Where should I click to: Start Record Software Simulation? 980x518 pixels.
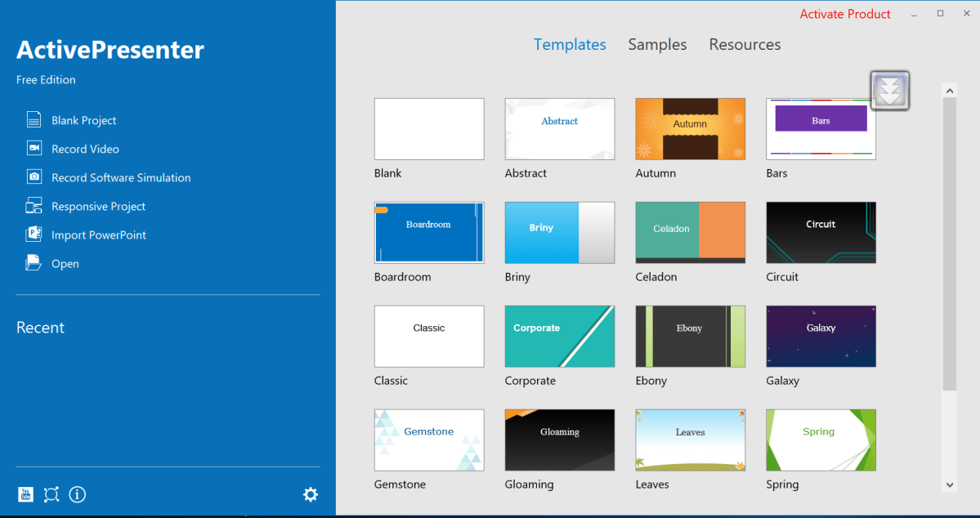[x=120, y=177]
